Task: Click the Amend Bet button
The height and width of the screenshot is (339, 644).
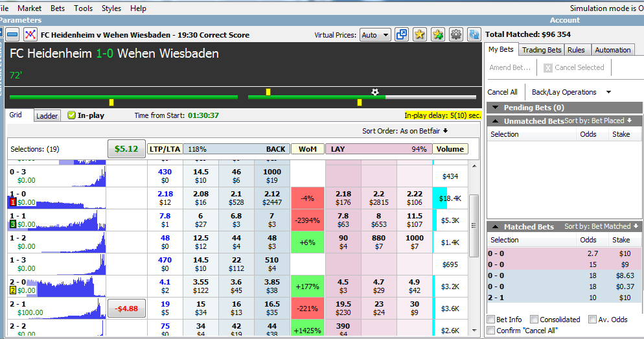Action: pos(510,67)
